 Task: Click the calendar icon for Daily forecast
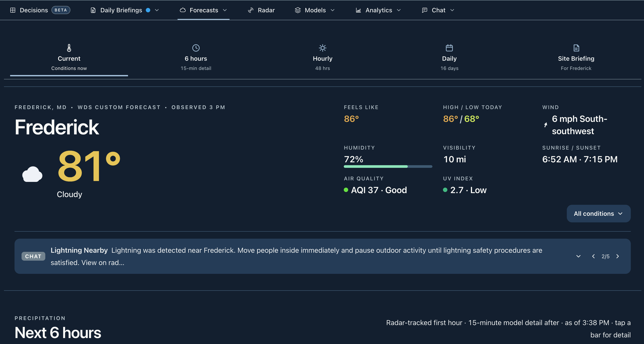point(449,48)
